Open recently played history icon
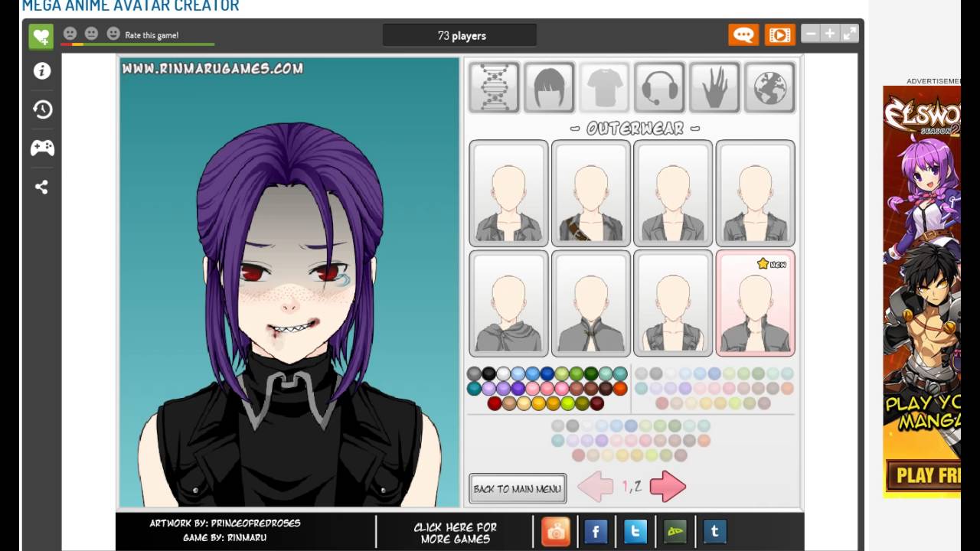980x551 pixels. pyautogui.click(x=42, y=109)
